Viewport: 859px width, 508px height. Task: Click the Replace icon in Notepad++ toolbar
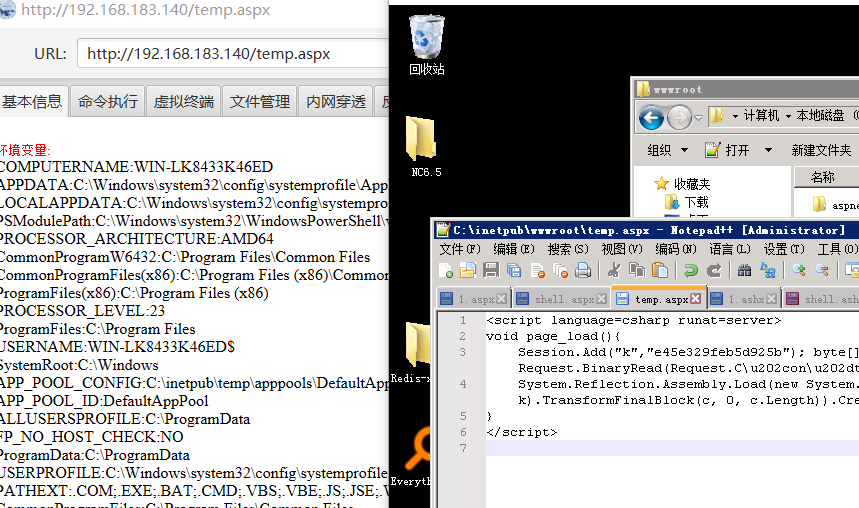point(768,270)
